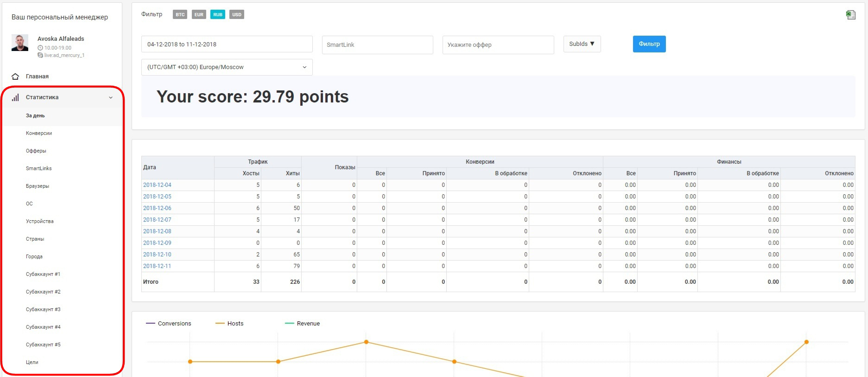Toggle the RUB currency filter
This screenshot has height=377, width=868.
(x=218, y=14)
